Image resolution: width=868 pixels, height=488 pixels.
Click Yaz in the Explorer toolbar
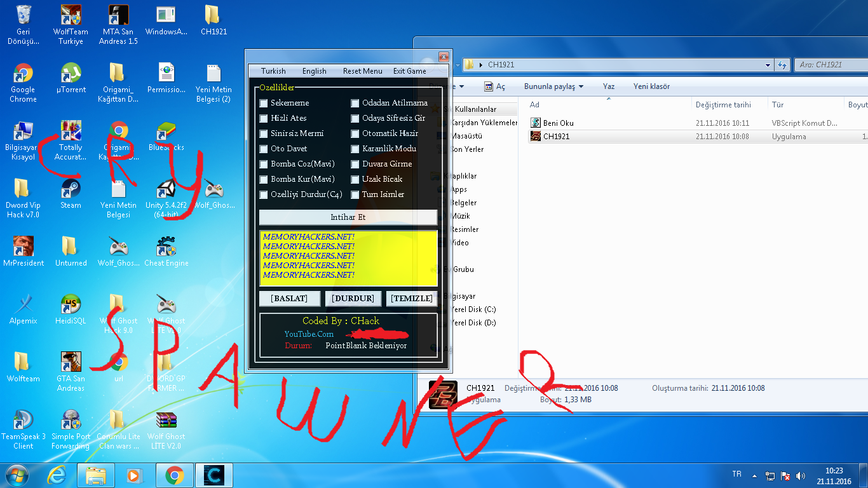click(609, 86)
